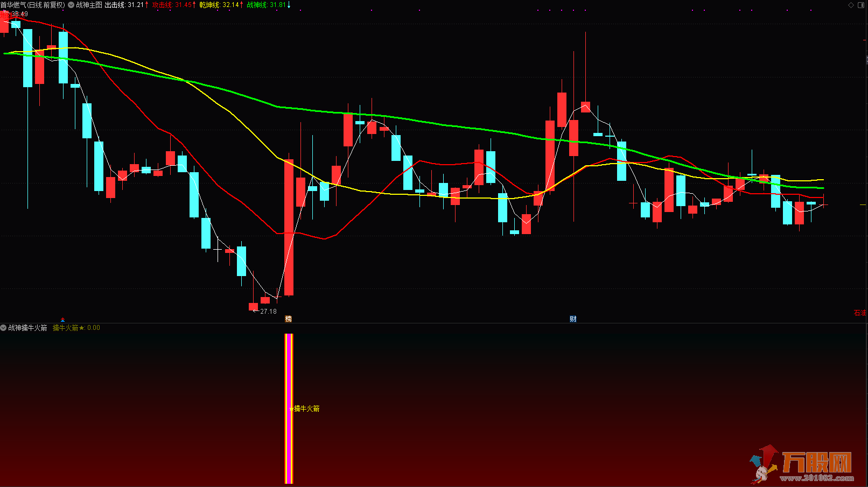Image resolution: width=868 pixels, height=487 pixels.
Task: Click the yellow-magenta 擒牛火箭 signal bar
Action: (289, 408)
